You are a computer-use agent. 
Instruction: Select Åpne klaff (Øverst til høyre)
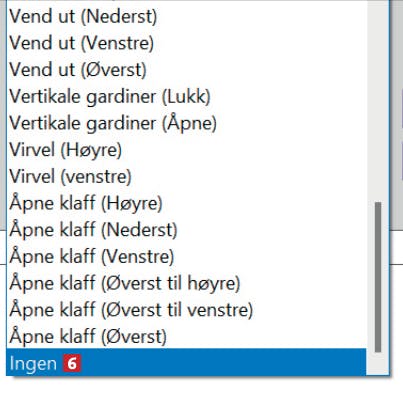186,283
